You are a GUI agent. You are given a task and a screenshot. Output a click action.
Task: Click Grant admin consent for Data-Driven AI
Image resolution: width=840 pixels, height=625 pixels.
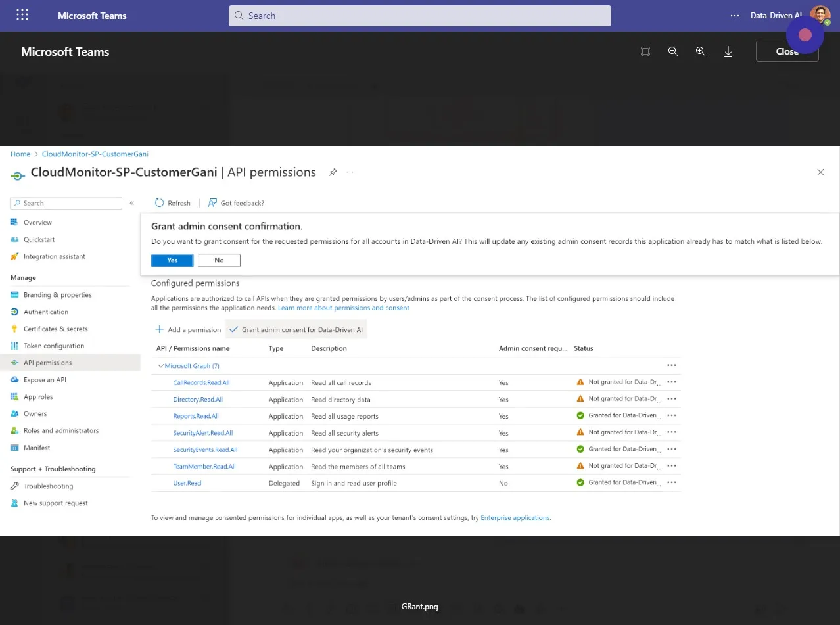pos(296,329)
